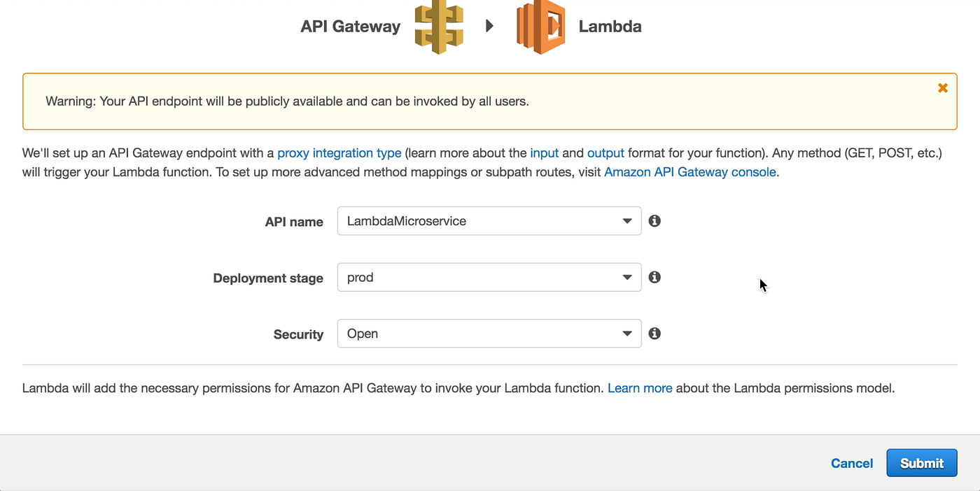Open the Security dropdown set to Open
Screen dimensions: 980x491
point(489,334)
